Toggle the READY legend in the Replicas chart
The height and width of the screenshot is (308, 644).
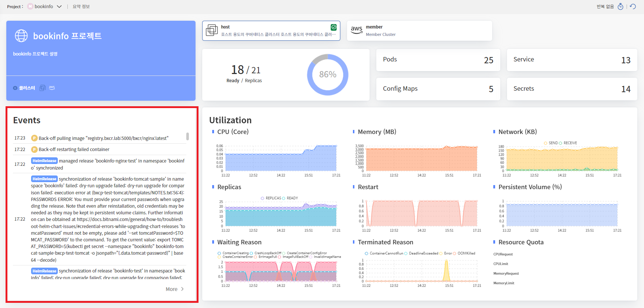tap(290, 198)
